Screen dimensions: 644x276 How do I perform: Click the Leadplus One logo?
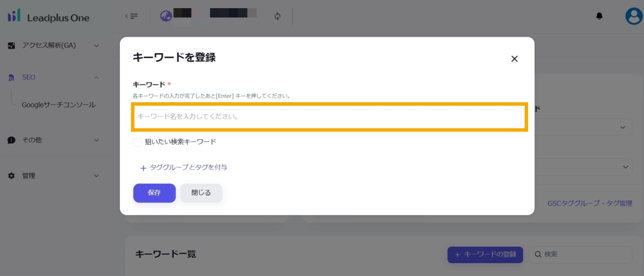[x=48, y=17]
